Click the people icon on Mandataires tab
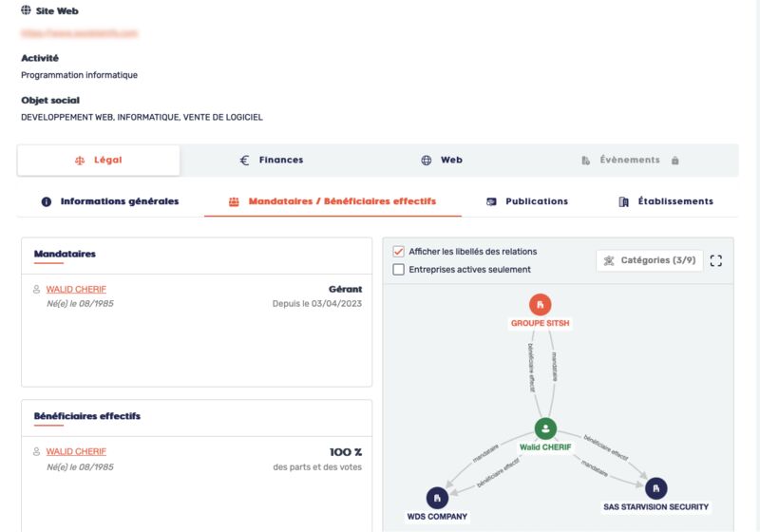The height and width of the screenshot is (532, 760). 234,202
